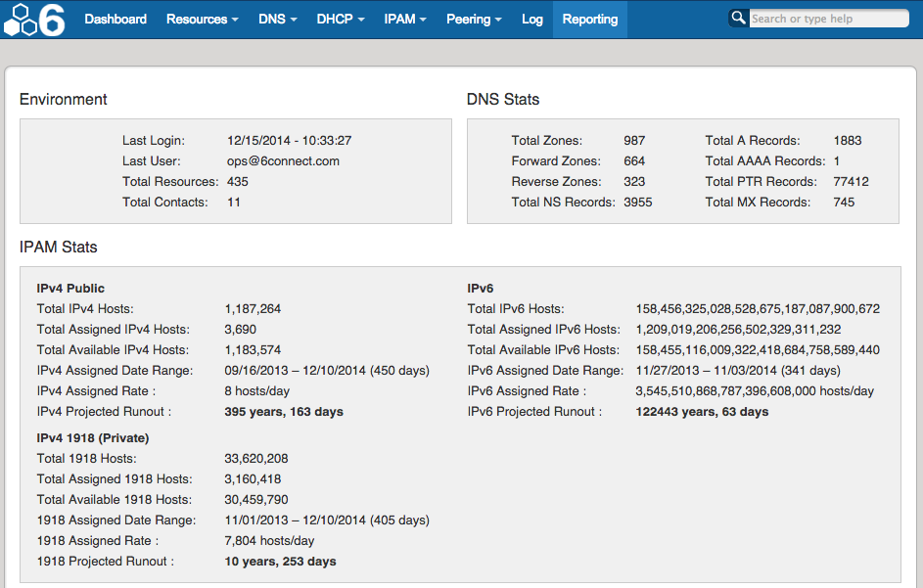Expand the Peering dropdown menu
This screenshot has width=923, height=588.
coord(474,20)
